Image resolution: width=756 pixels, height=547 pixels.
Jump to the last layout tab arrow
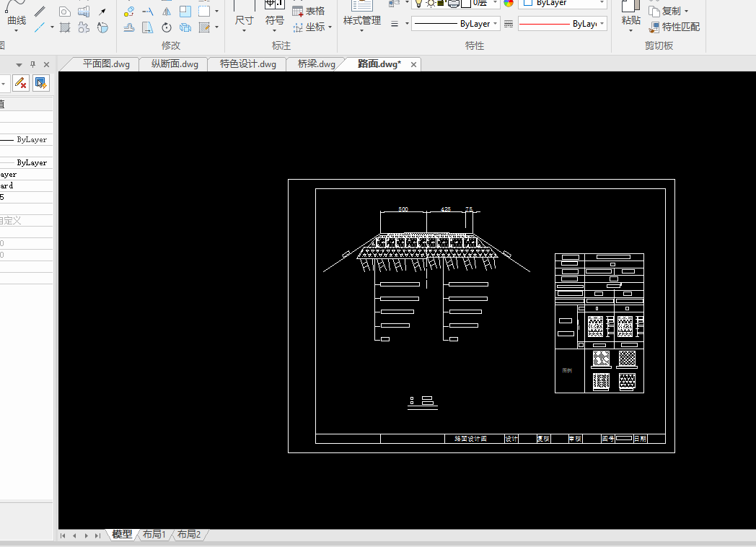point(97,535)
